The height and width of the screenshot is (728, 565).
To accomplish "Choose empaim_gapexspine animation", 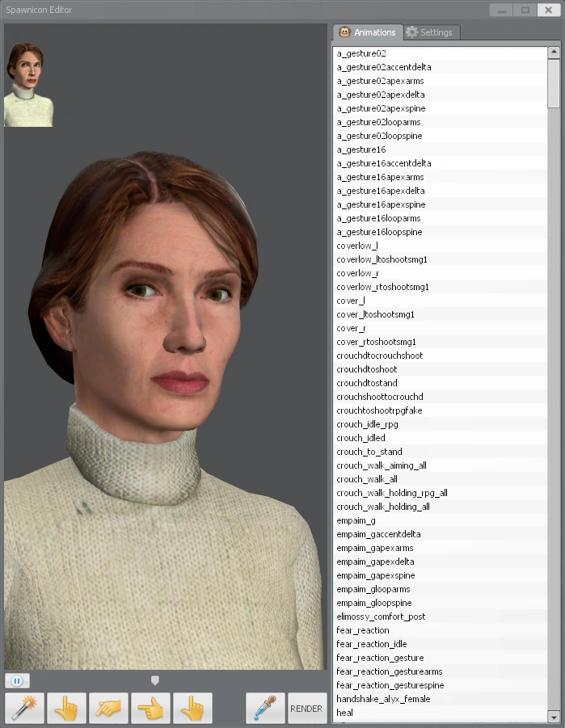I will click(440, 575).
